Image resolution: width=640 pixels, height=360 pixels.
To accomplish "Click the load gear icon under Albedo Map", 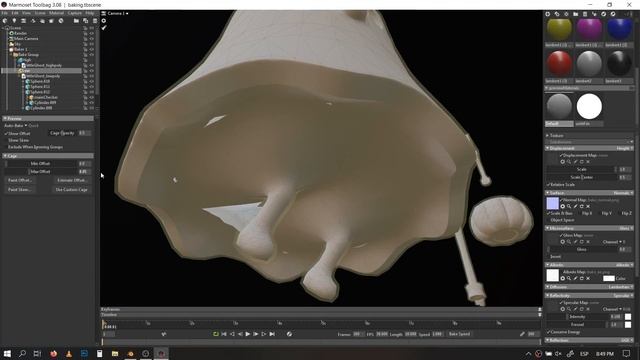I will [562, 278].
